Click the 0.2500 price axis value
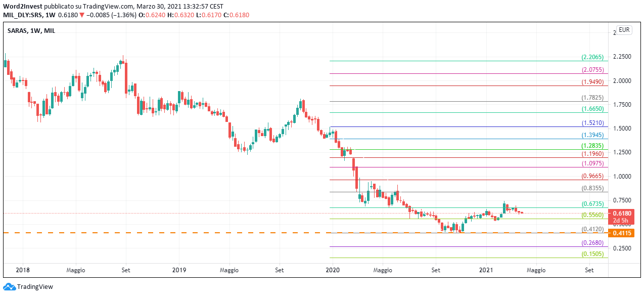 (x=622, y=248)
